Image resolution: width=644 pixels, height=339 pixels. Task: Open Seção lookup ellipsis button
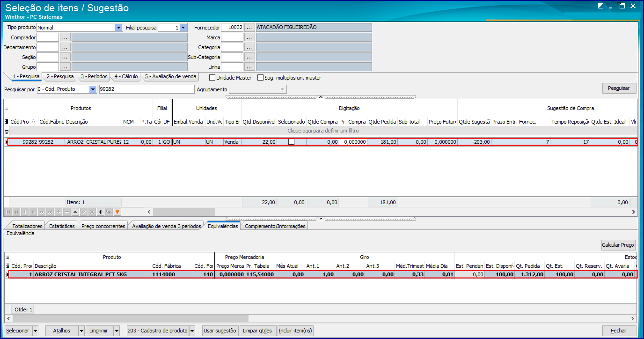(65, 57)
